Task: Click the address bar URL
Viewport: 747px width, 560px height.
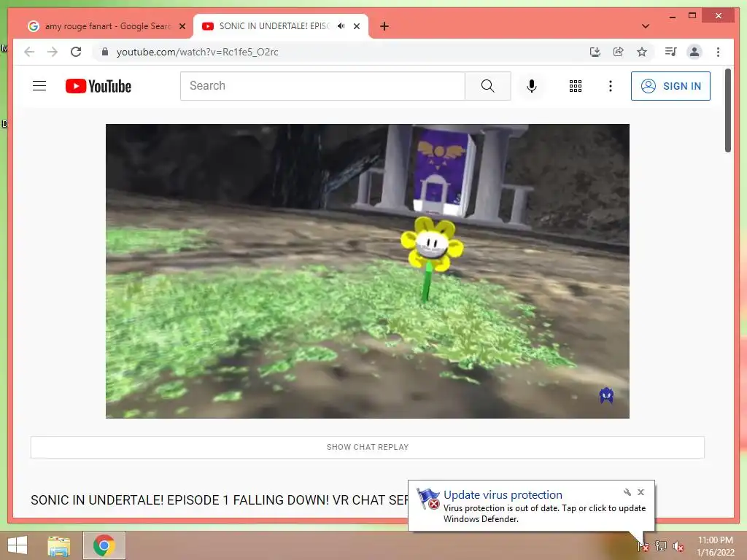Action: pyautogui.click(x=197, y=52)
